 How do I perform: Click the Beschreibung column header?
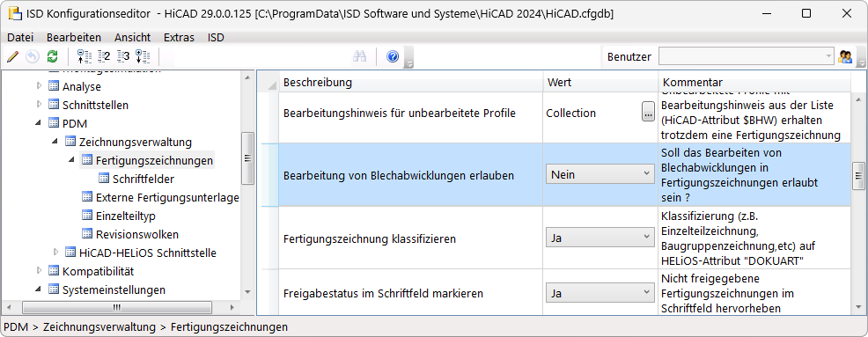410,83
